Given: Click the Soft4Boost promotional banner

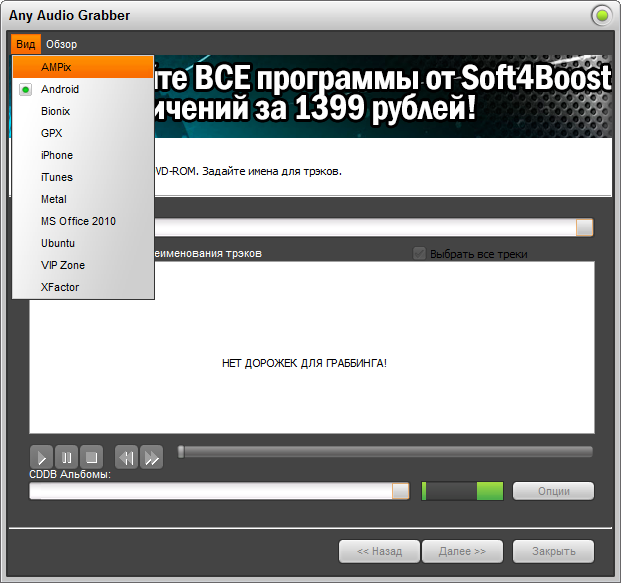Looking at the screenshot, I should pos(383,97).
